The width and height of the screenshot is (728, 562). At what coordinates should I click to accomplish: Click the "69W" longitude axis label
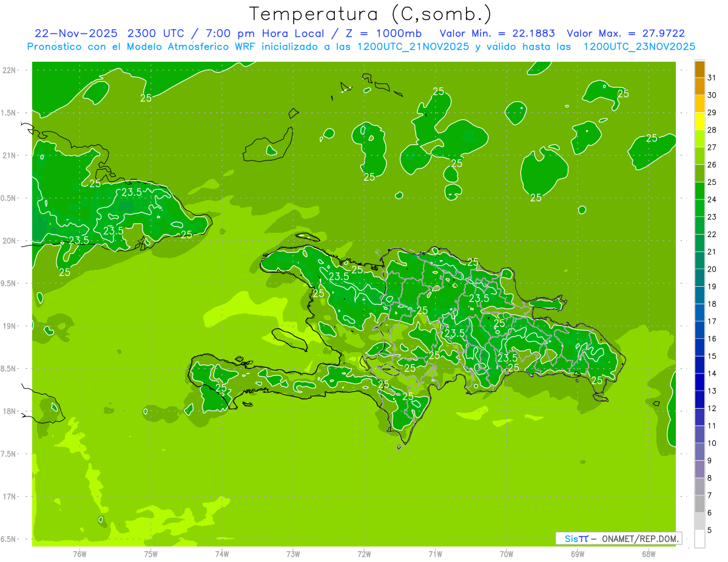click(578, 554)
